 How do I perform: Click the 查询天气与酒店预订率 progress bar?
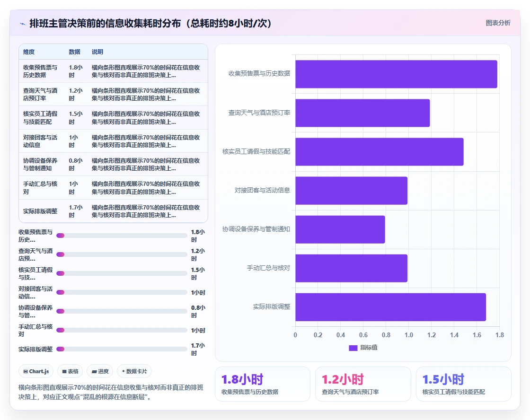[122, 254]
